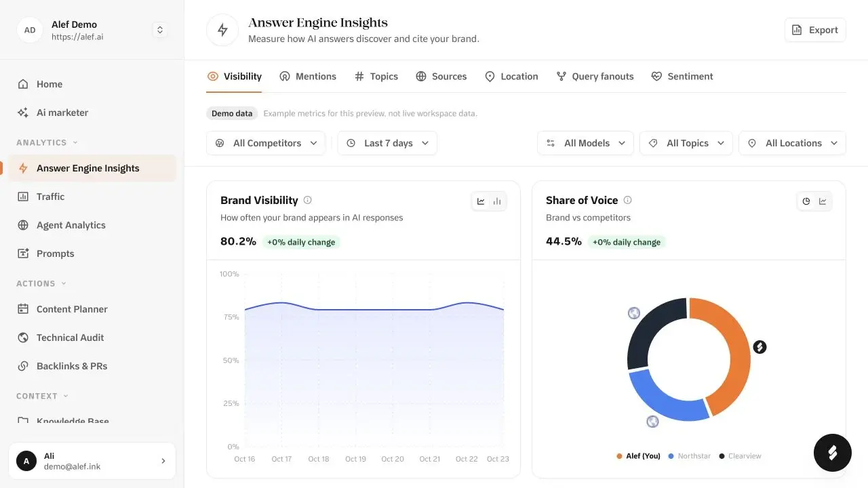Click the https://alef.ai workspace URL
The height and width of the screenshot is (488, 868).
[77, 37]
